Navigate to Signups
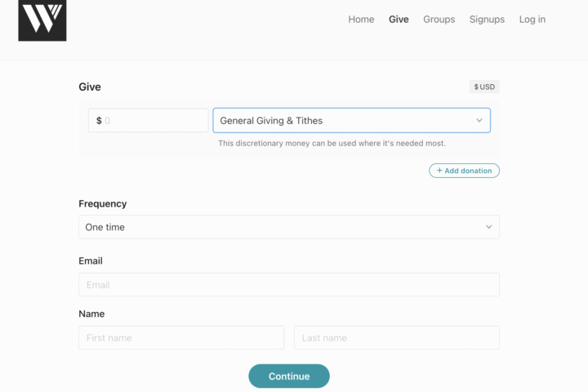The height and width of the screenshot is (392, 588). (487, 20)
